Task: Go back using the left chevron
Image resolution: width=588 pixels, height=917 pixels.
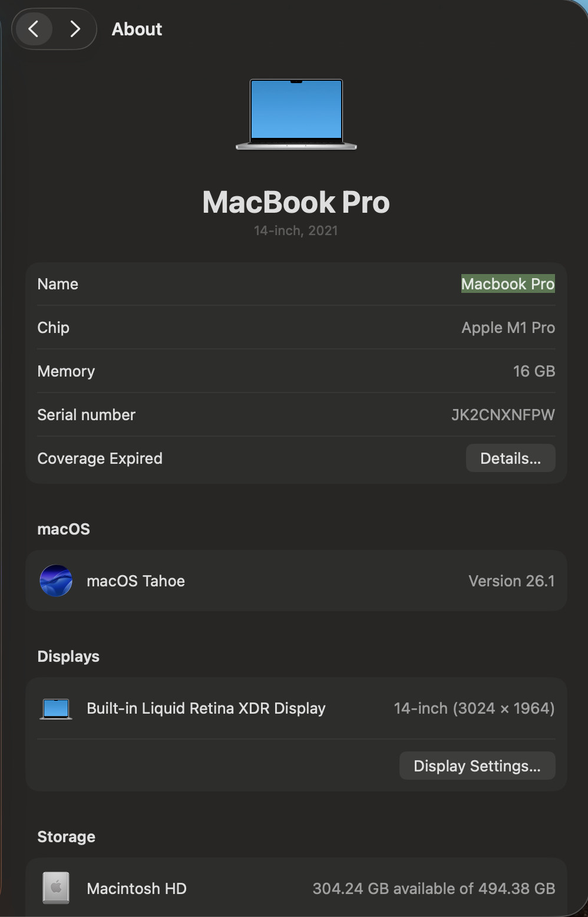Action: point(34,29)
